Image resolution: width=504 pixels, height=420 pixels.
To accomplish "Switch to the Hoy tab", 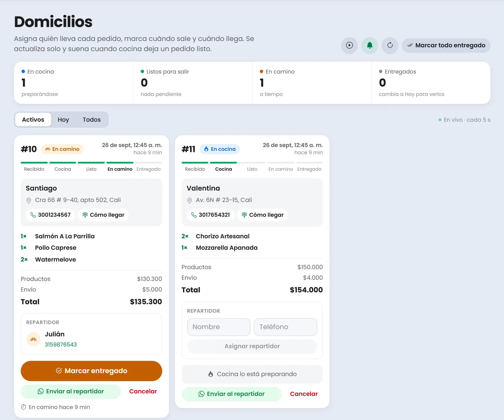I will 63,120.
